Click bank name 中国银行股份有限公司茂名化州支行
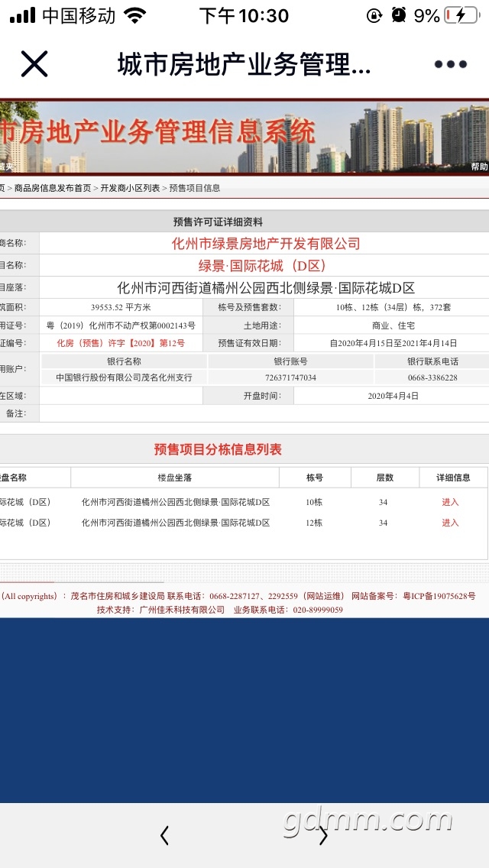The width and height of the screenshot is (489, 868). tap(124, 377)
